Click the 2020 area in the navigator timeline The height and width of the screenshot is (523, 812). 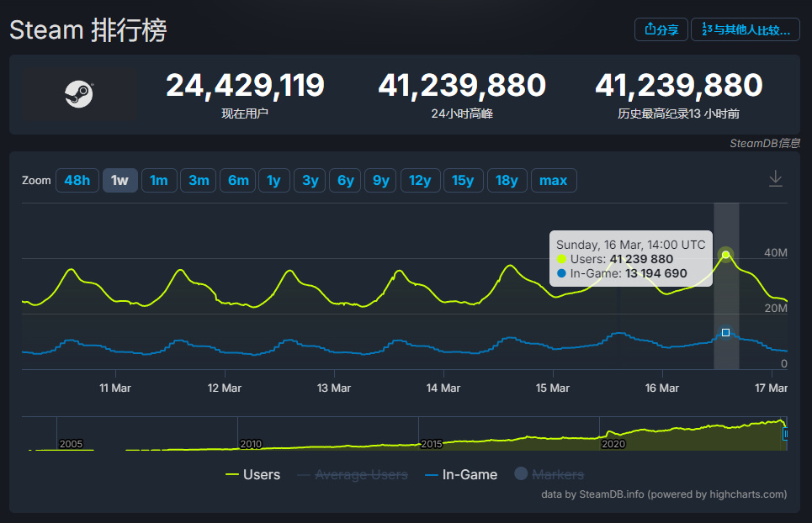click(x=613, y=444)
